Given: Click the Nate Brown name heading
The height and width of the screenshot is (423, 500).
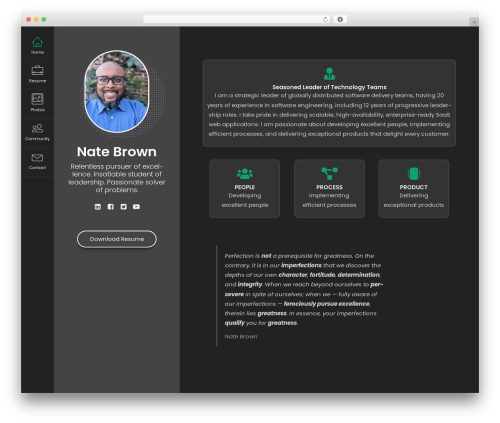Looking at the screenshot, I should click(x=117, y=152).
